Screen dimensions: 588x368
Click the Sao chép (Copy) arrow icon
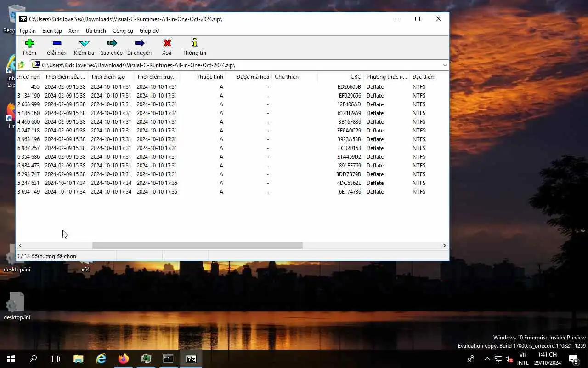tap(112, 43)
